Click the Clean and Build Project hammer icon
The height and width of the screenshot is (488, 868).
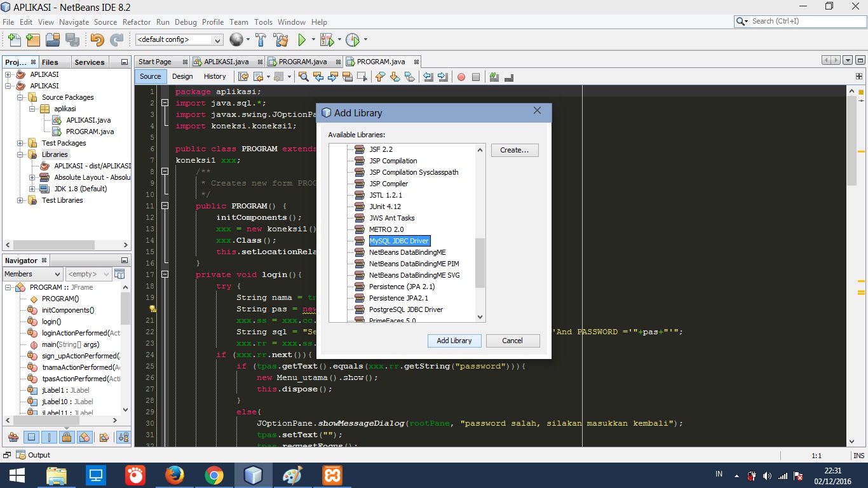(281, 39)
